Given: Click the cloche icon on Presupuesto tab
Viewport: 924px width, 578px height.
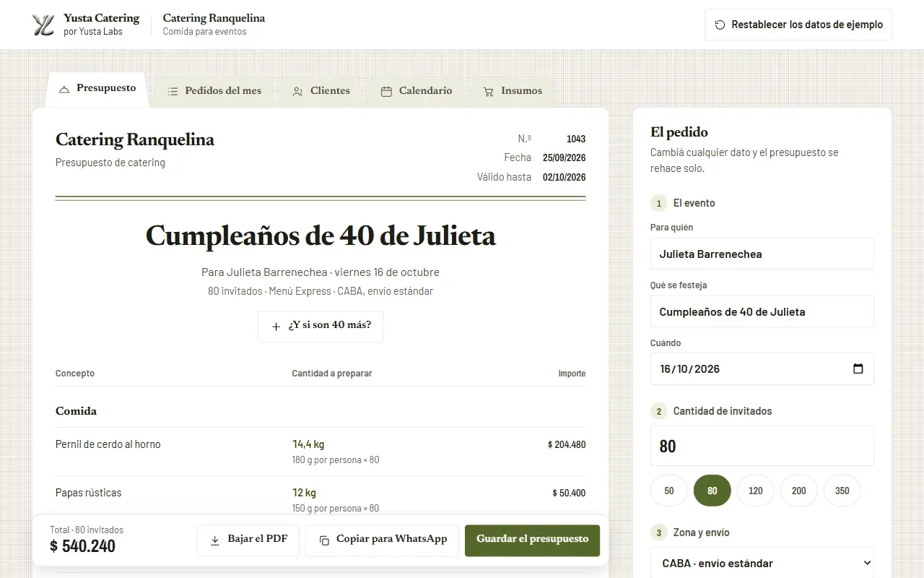Looking at the screenshot, I should pos(64,89).
